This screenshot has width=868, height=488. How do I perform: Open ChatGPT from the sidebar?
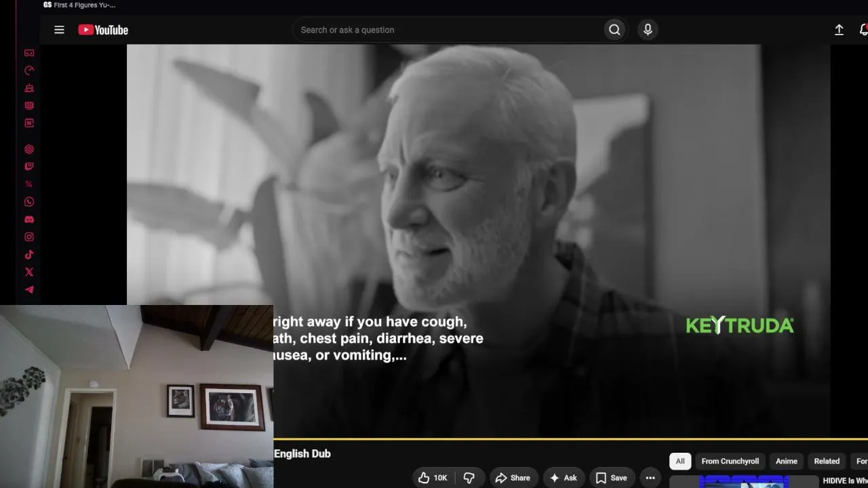29,149
